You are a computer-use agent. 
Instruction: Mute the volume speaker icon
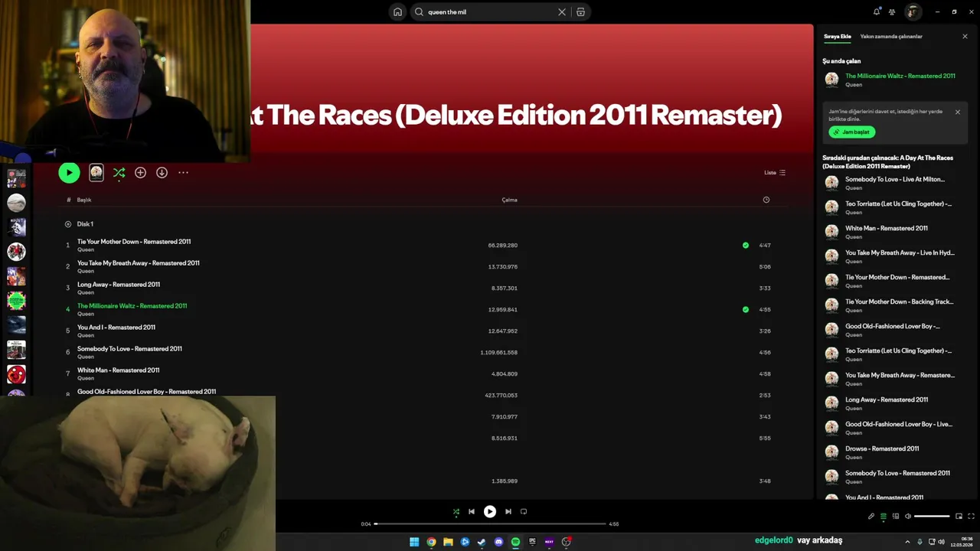tap(908, 517)
